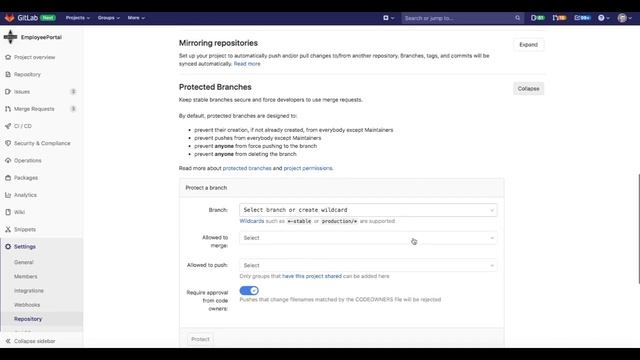640x360 pixels.
Task: Open the project permissions link
Action: (308, 168)
